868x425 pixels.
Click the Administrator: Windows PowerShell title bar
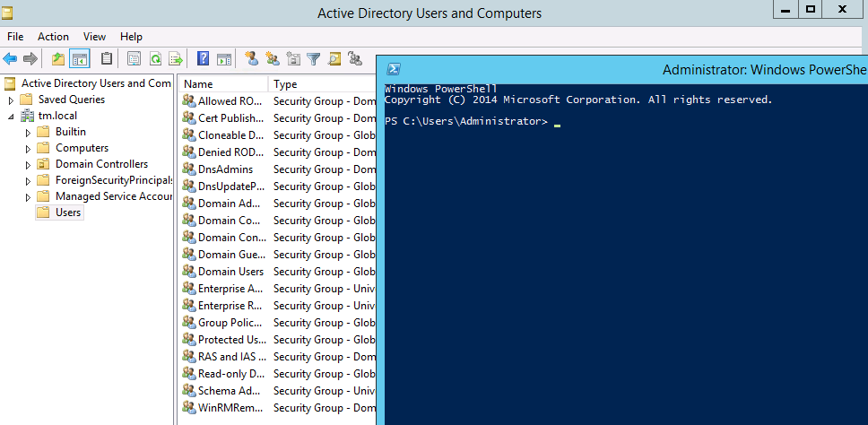coord(621,69)
